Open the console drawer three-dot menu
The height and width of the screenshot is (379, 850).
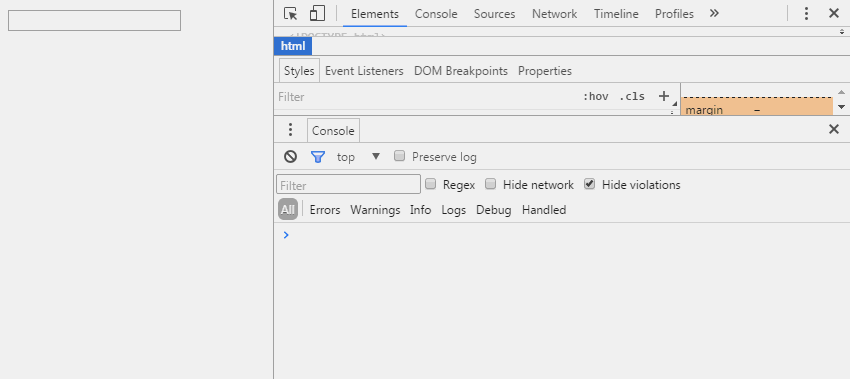[x=291, y=130]
